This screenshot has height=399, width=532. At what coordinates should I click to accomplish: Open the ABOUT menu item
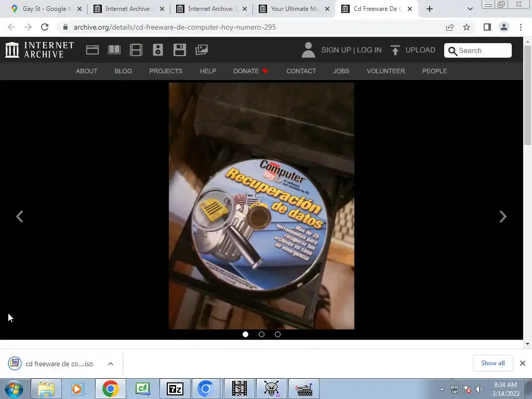pos(87,71)
